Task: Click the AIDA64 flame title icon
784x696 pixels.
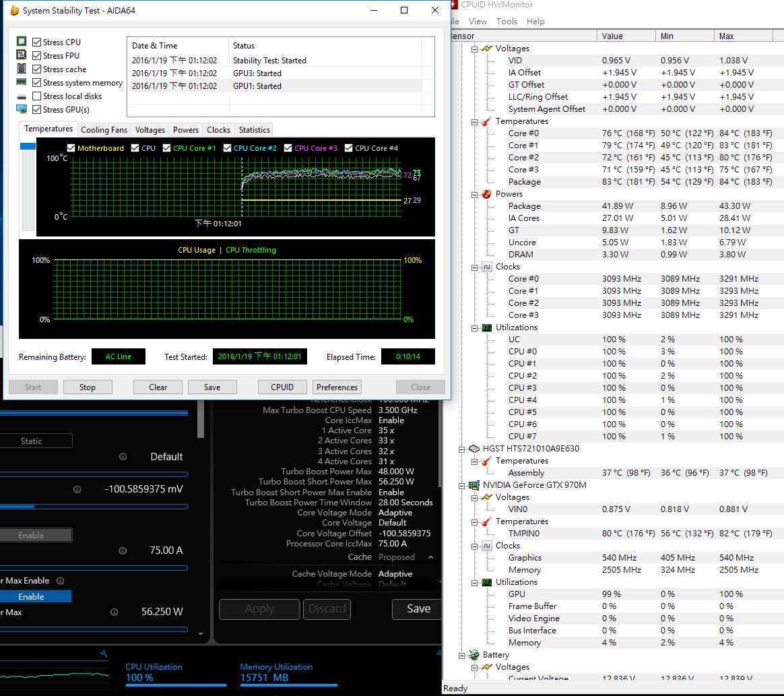Action: [x=14, y=10]
